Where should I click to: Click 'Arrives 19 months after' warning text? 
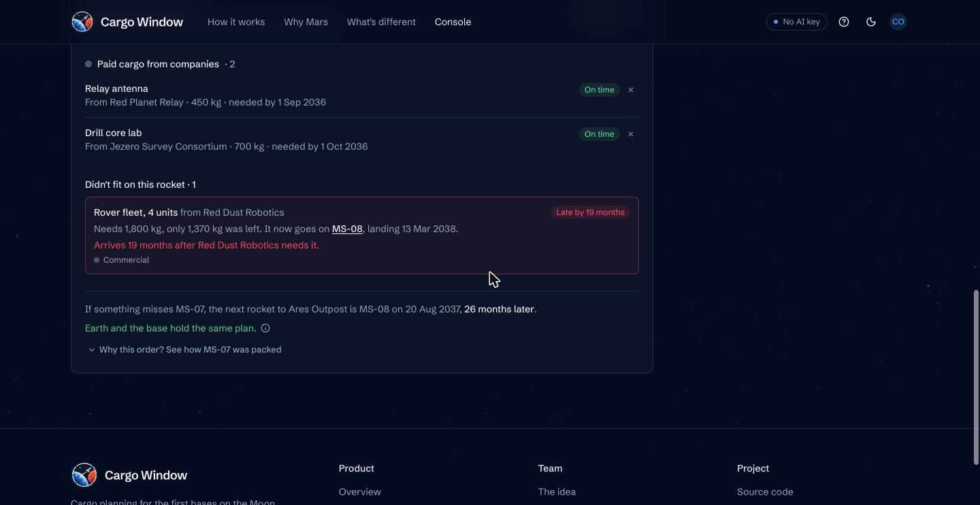pyautogui.click(x=206, y=245)
